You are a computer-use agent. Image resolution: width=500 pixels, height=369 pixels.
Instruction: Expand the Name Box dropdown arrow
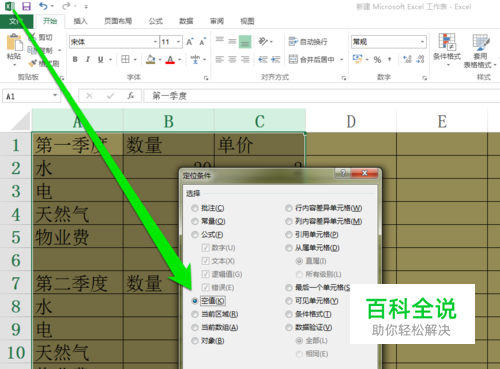point(55,96)
